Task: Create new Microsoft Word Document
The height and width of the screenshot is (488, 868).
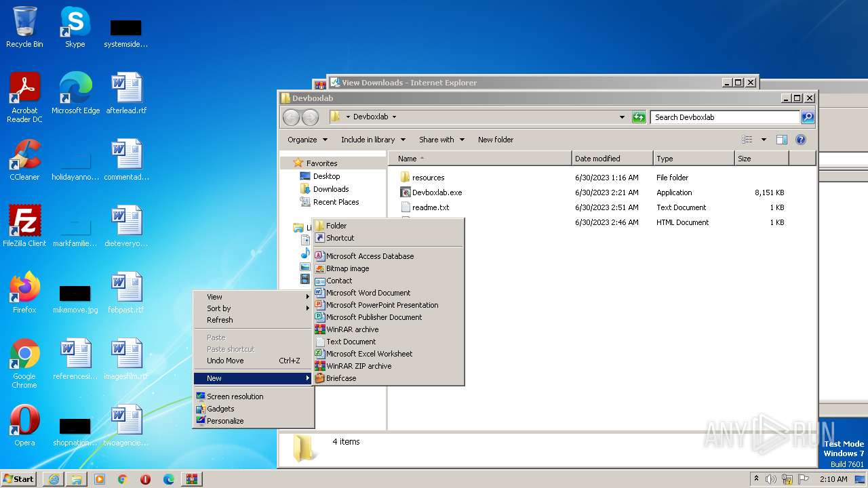Action: click(x=388, y=293)
